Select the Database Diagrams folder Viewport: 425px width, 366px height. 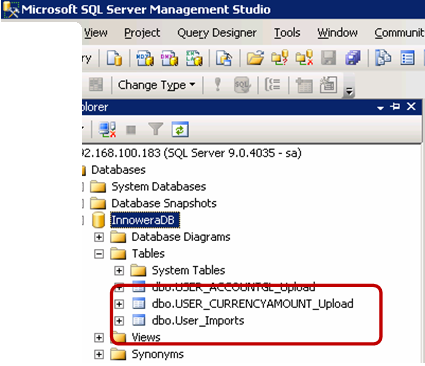[x=181, y=237]
